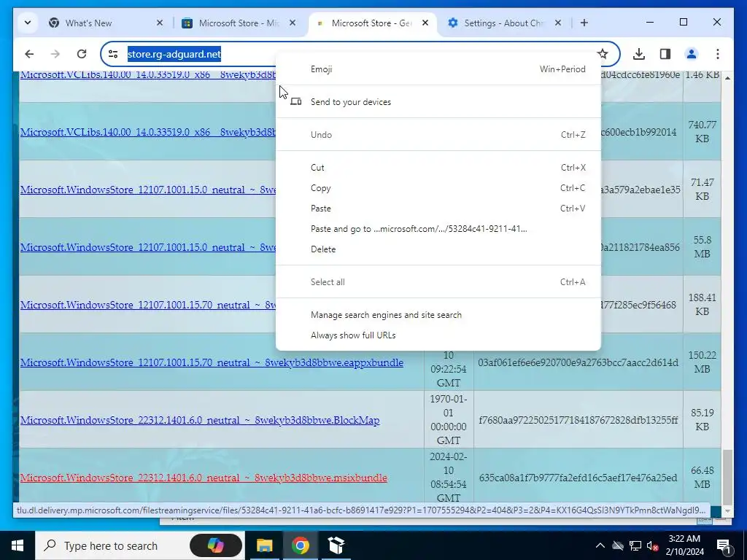Click the 85.19 KB size cell

pyautogui.click(x=702, y=419)
